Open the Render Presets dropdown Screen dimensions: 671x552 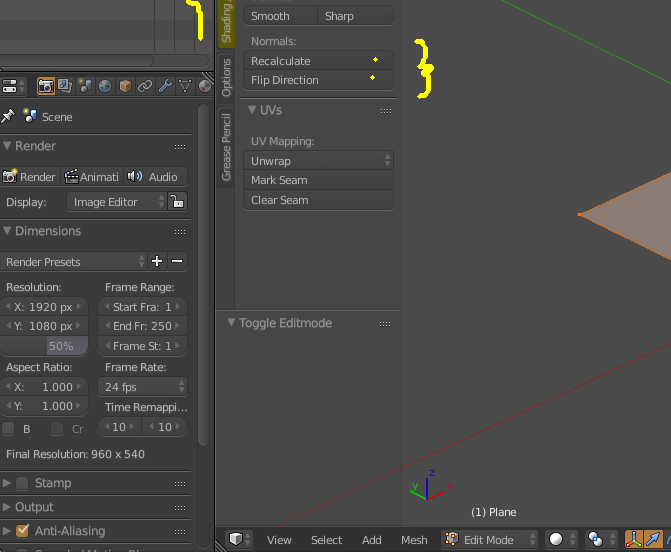pyautogui.click(x=74, y=261)
